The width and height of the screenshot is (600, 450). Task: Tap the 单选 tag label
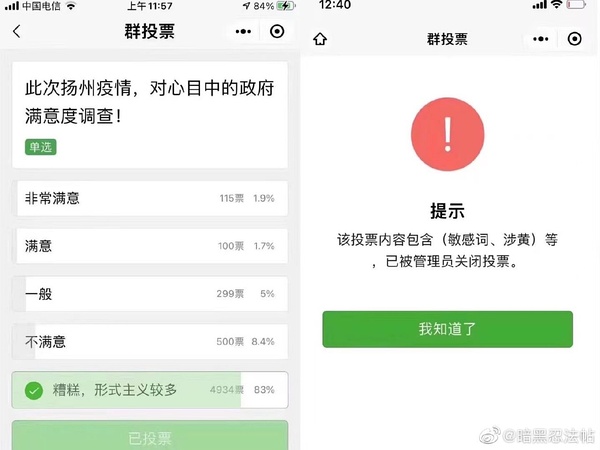point(41,147)
